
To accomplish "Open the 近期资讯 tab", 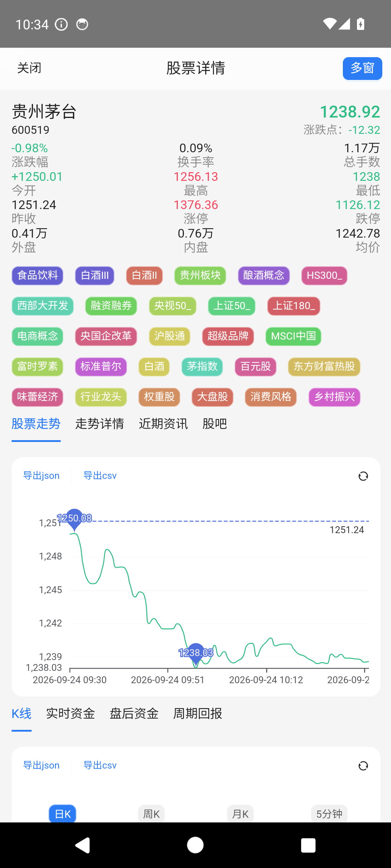I will pos(163,424).
